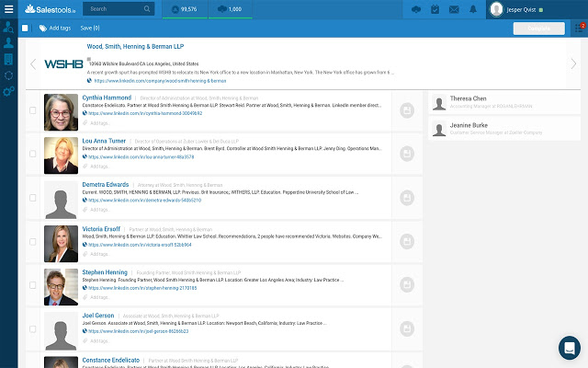
Task: Click Cynthia Hammond's profile photo
Action: point(62,112)
